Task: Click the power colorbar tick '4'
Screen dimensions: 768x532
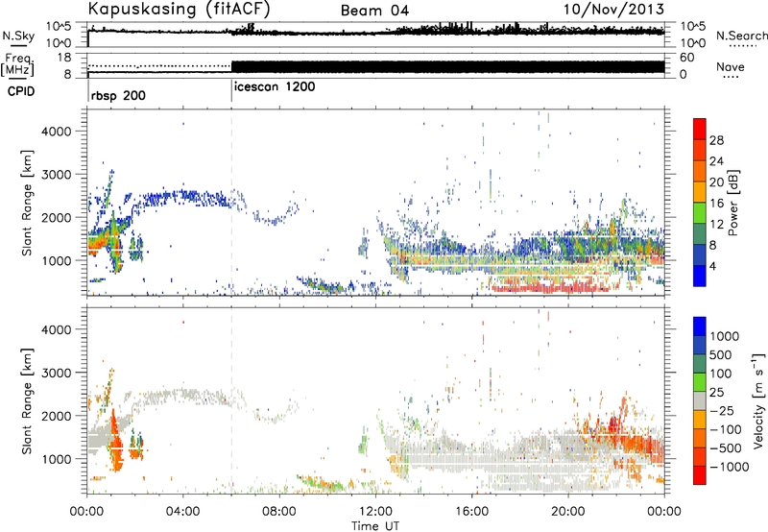Action: click(x=713, y=267)
